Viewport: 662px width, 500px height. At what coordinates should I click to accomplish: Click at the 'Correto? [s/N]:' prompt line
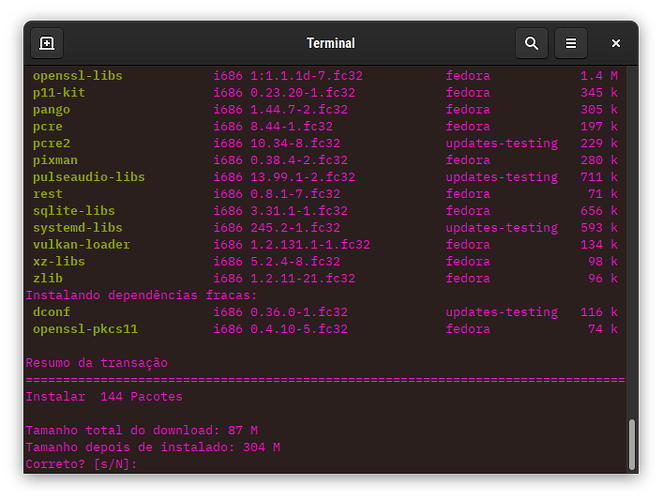(x=80, y=464)
